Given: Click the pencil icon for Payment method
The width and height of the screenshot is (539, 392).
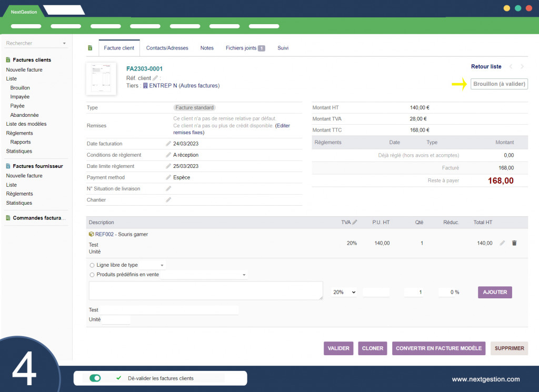Looking at the screenshot, I should [168, 177].
